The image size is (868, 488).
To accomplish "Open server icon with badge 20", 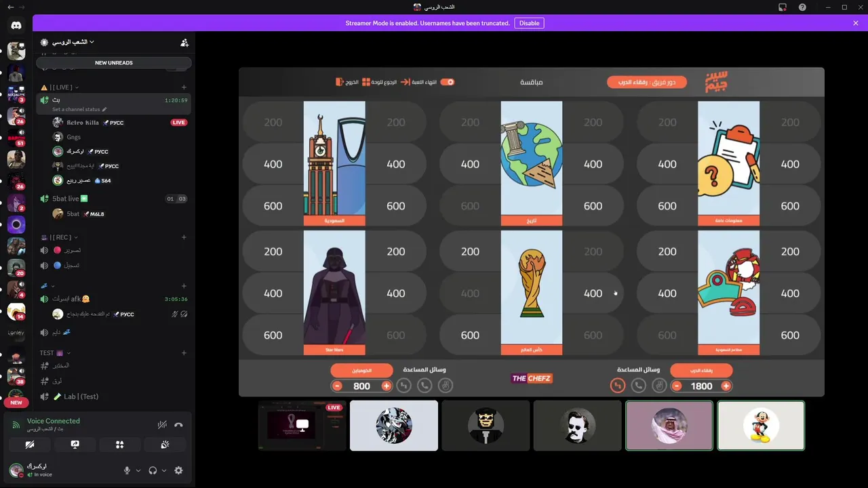I will point(16,268).
